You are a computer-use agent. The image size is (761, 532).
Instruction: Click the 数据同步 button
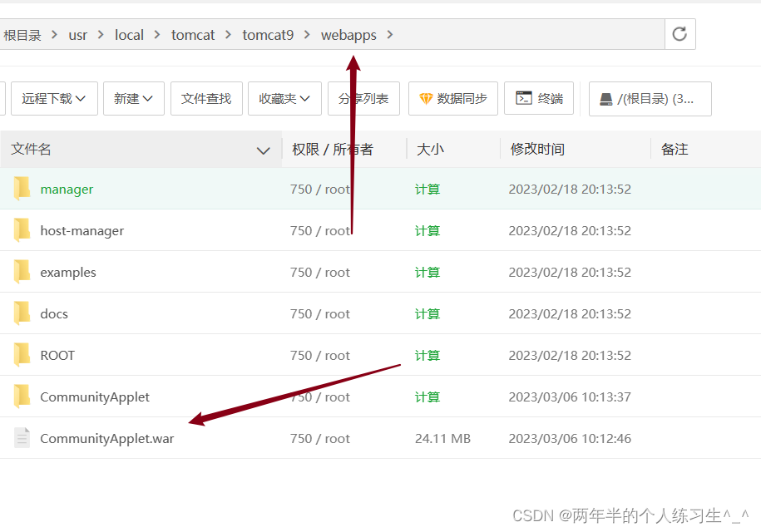452,98
